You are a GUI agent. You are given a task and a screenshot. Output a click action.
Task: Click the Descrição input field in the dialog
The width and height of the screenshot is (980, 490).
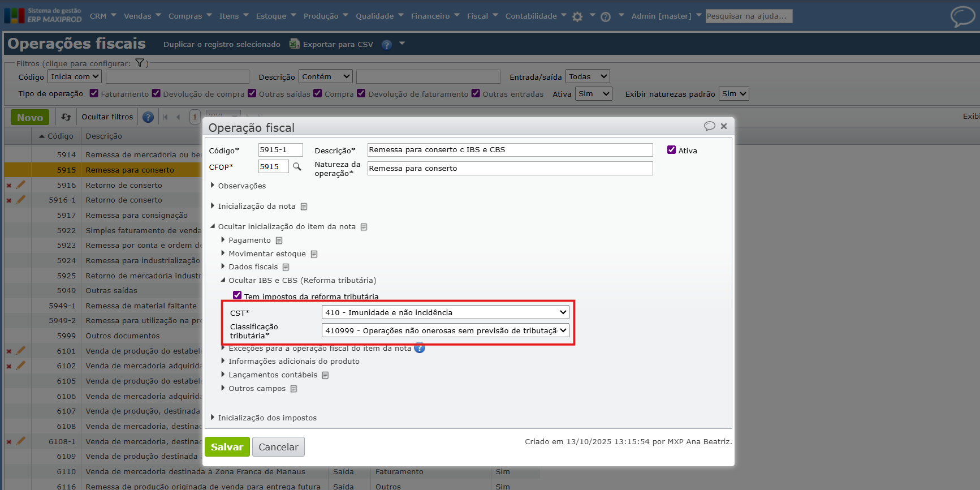click(510, 150)
